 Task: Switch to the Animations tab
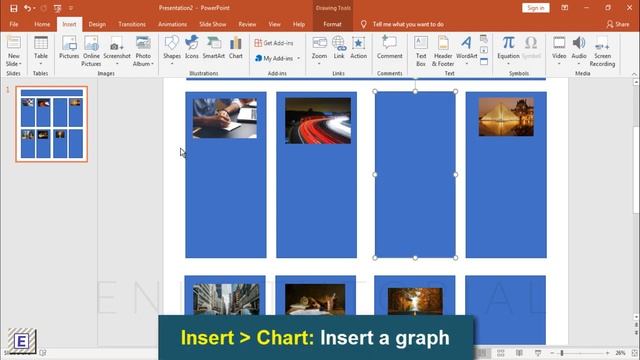[x=172, y=24]
